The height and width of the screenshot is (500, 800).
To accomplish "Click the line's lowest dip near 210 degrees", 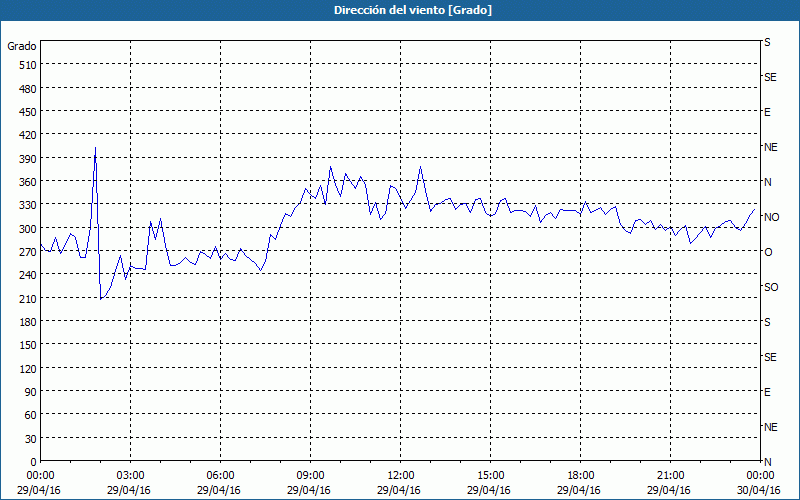I will tap(101, 299).
